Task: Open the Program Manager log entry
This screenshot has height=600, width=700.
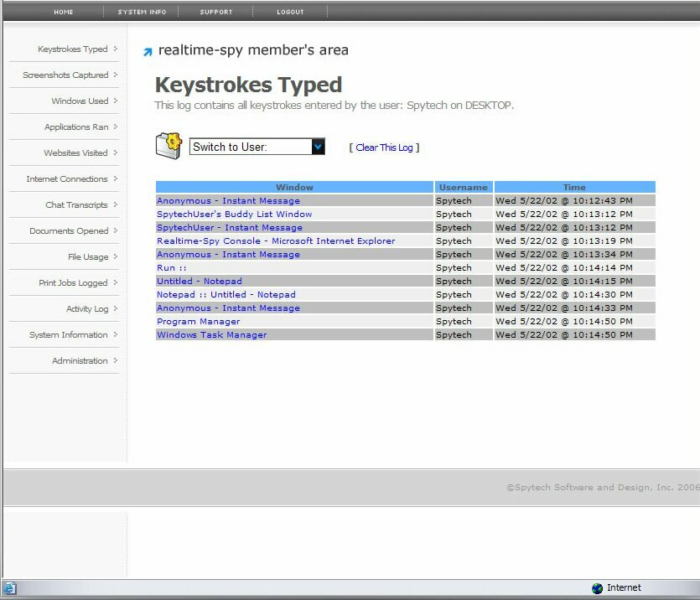Action: tap(198, 322)
